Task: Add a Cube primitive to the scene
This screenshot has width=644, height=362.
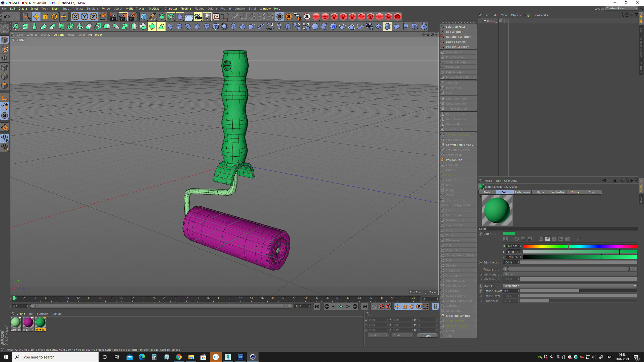Action: coord(144,17)
